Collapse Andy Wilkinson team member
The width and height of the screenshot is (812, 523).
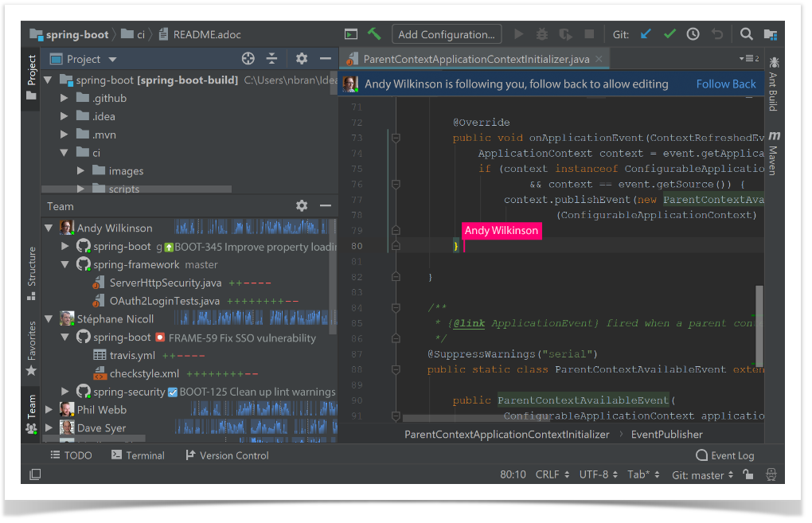[49, 228]
